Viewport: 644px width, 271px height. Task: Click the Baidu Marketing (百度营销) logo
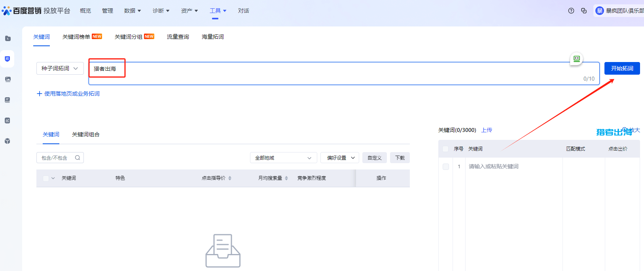click(x=22, y=11)
